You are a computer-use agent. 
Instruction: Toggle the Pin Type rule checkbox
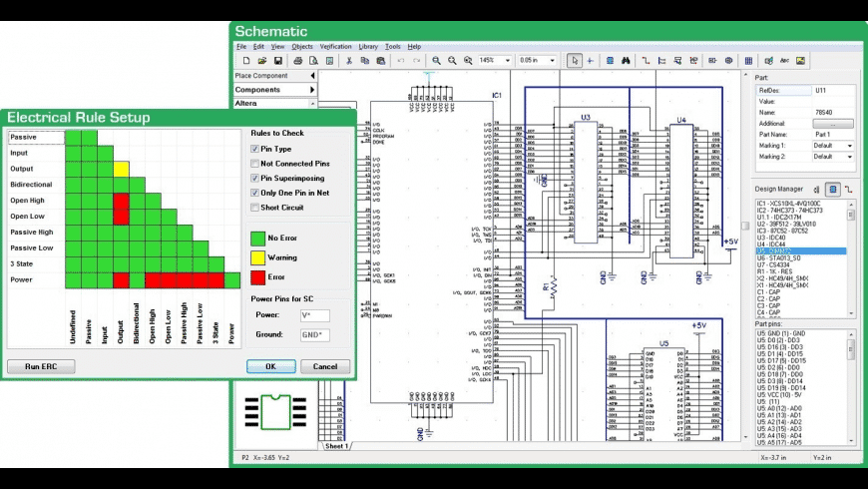click(254, 149)
